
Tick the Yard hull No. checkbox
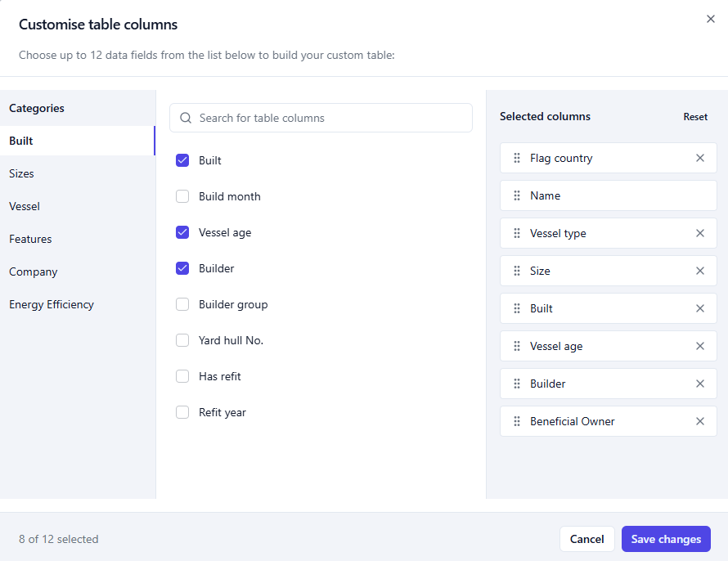(182, 340)
